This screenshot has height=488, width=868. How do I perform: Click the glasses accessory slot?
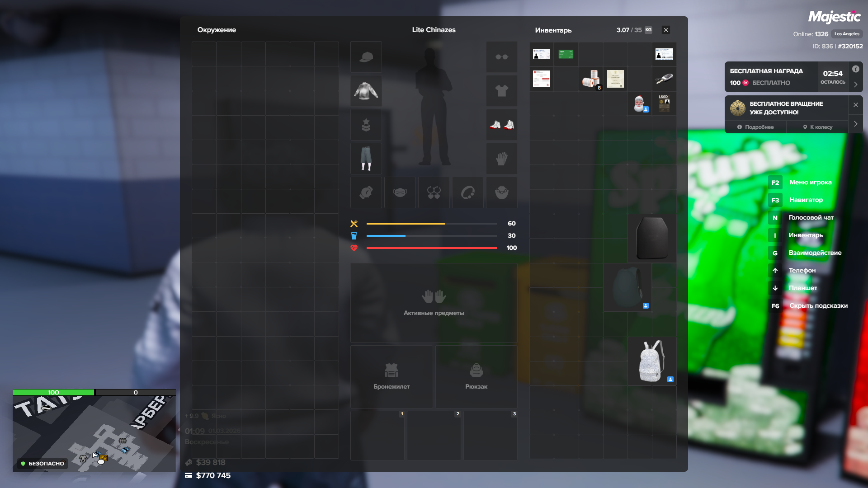coord(501,57)
